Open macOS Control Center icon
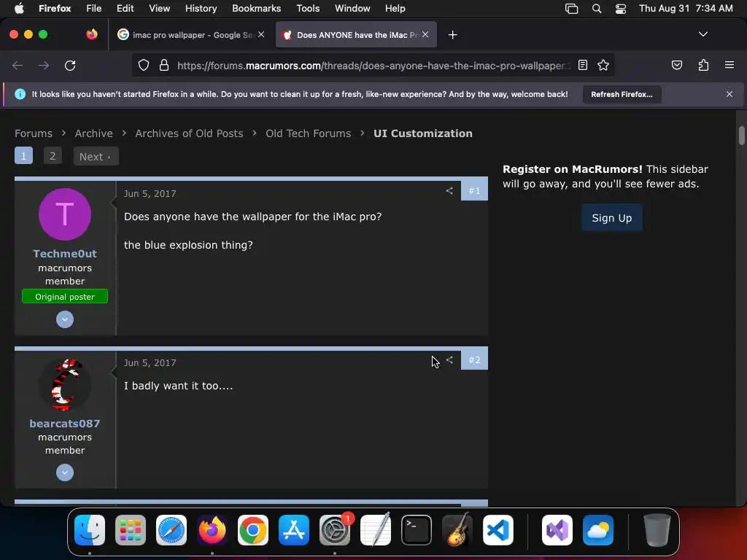The image size is (747, 560). [620, 9]
